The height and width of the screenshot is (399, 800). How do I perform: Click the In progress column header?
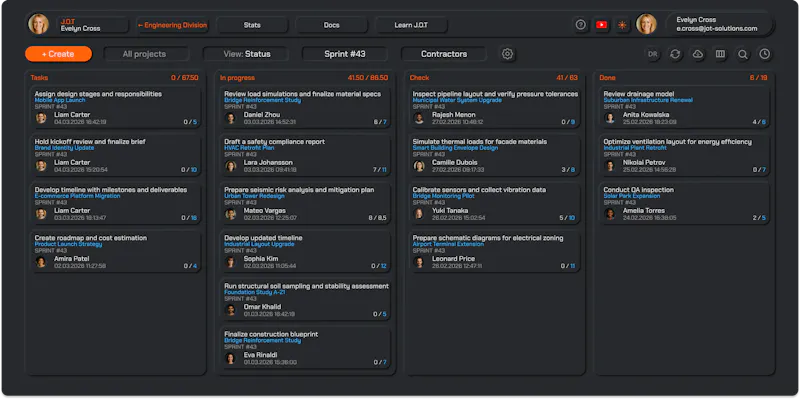click(237, 78)
